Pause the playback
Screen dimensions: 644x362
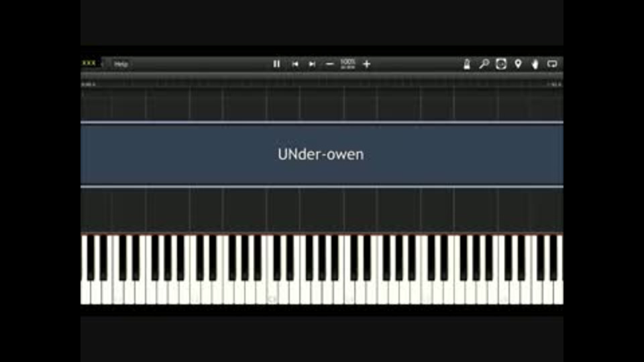click(276, 64)
